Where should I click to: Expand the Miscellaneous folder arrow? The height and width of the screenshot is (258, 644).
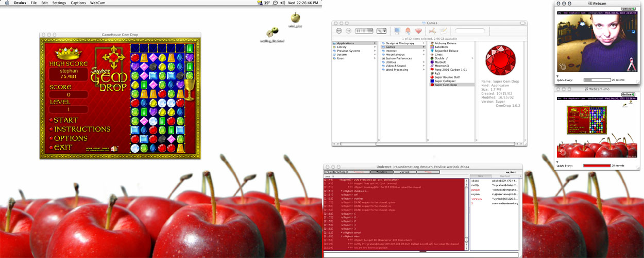pyautogui.click(x=425, y=54)
